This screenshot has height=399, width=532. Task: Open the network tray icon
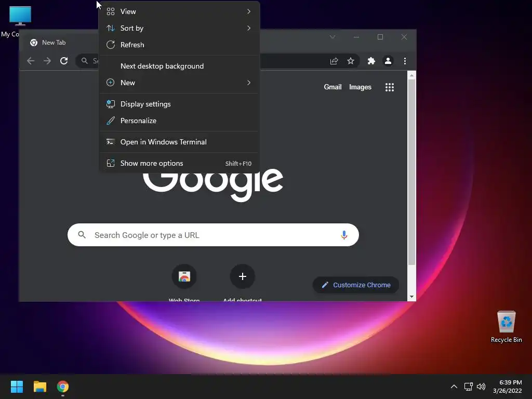click(469, 387)
